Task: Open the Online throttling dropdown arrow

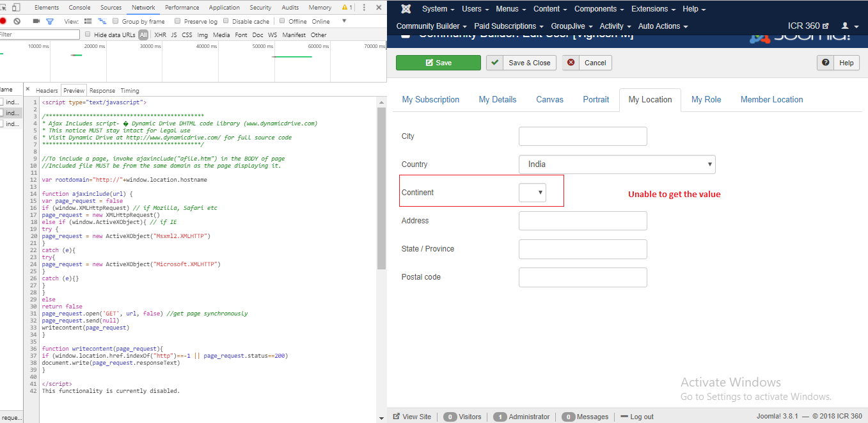Action: click(344, 21)
